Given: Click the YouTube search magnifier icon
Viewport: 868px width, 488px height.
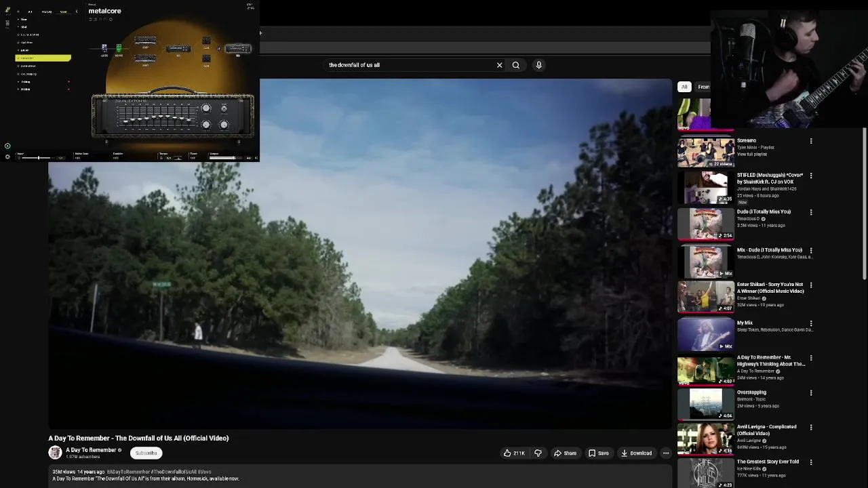Looking at the screenshot, I should click(x=516, y=65).
